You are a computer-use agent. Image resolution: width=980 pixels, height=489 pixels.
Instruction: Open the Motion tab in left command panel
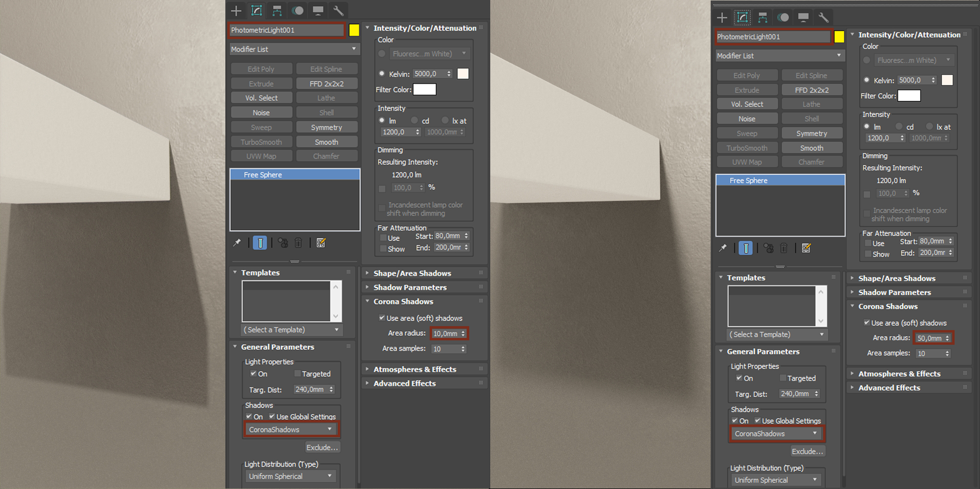(x=297, y=11)
